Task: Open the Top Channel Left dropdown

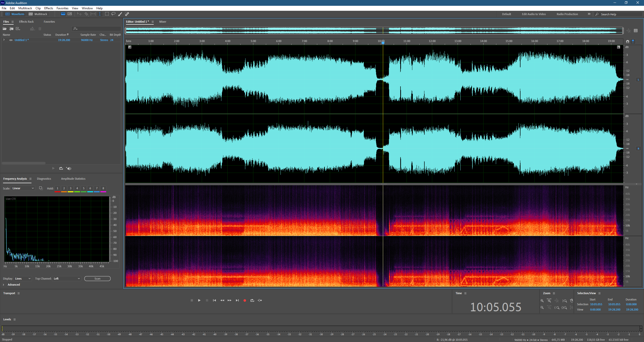Action: [67, 279]
